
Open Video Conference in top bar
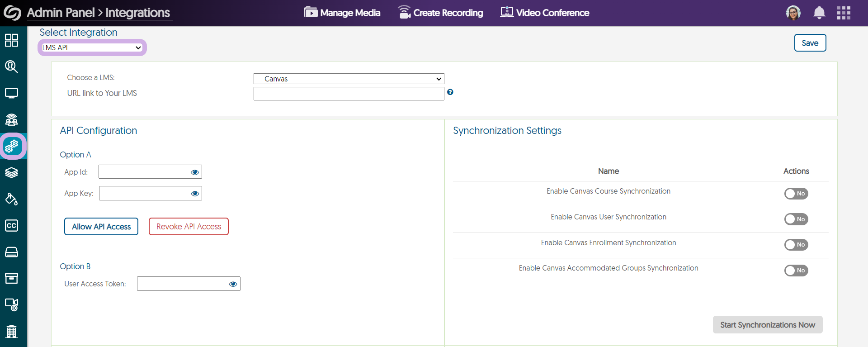click(545, 13)
